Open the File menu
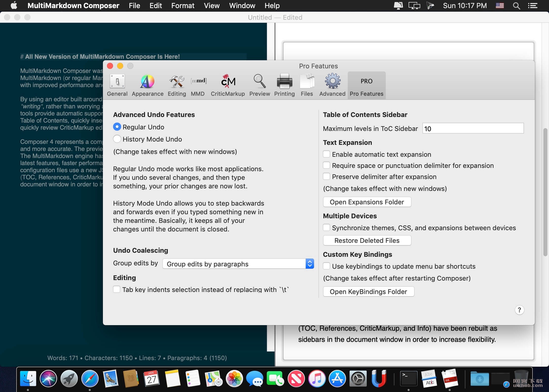 point(134,6)
